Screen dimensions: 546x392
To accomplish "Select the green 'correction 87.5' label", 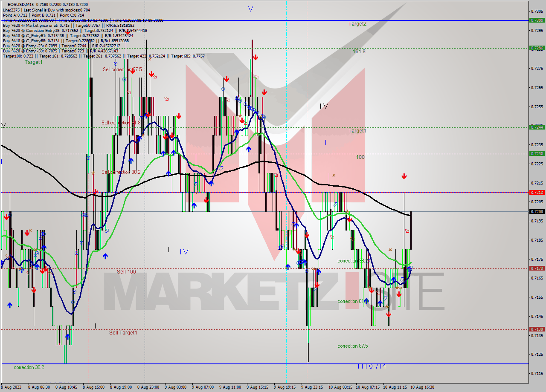I will [x=352, y=346].
